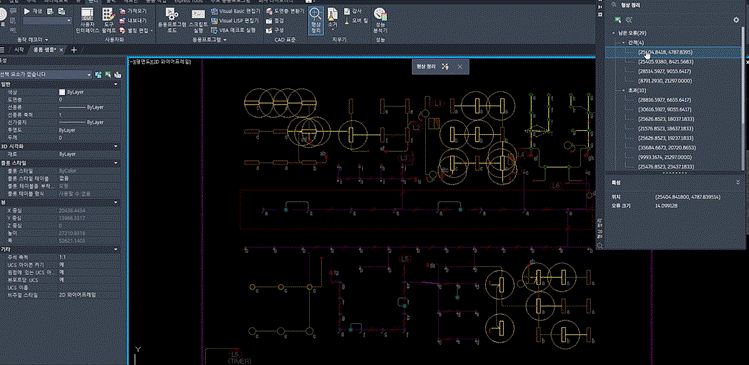Viewport: 749px width, 365px height.
Task: Collapse the 간격(4) tree node
Action: [623, 43]
